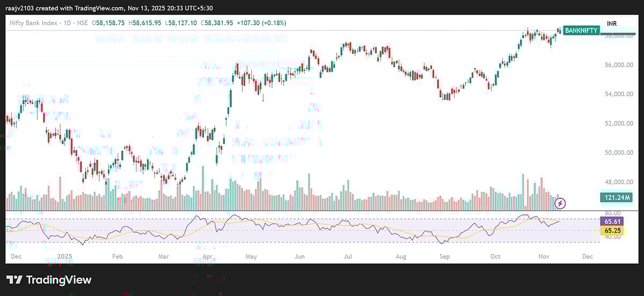Click the 121.24M volume value label

[x=616, y=198]
